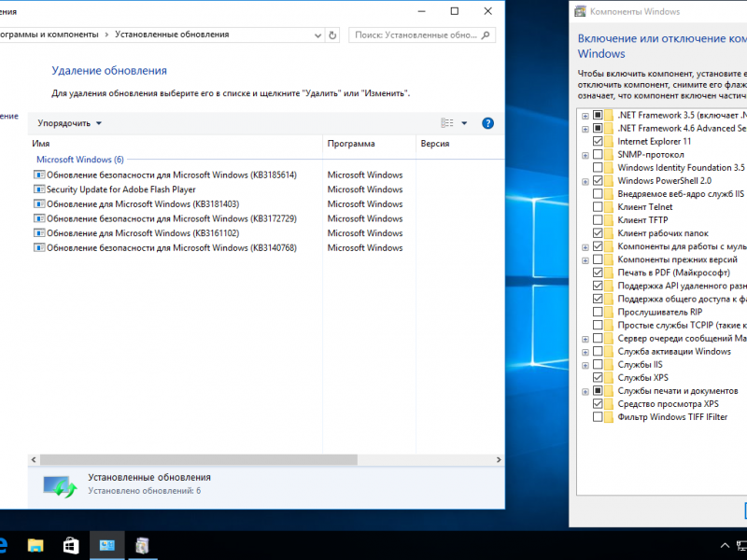Select Security Update for Adobe Flash Player

pyautogui.click(x=121, y=189)
